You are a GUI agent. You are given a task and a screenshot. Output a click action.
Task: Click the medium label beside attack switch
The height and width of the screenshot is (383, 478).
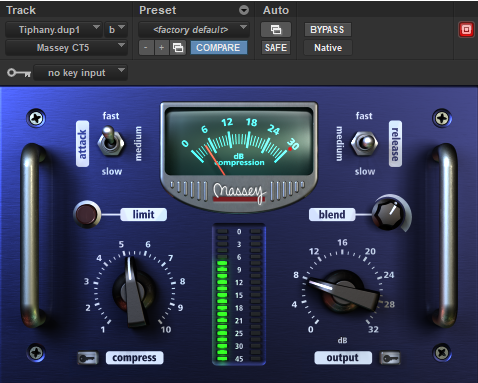[x=138, y=144]
